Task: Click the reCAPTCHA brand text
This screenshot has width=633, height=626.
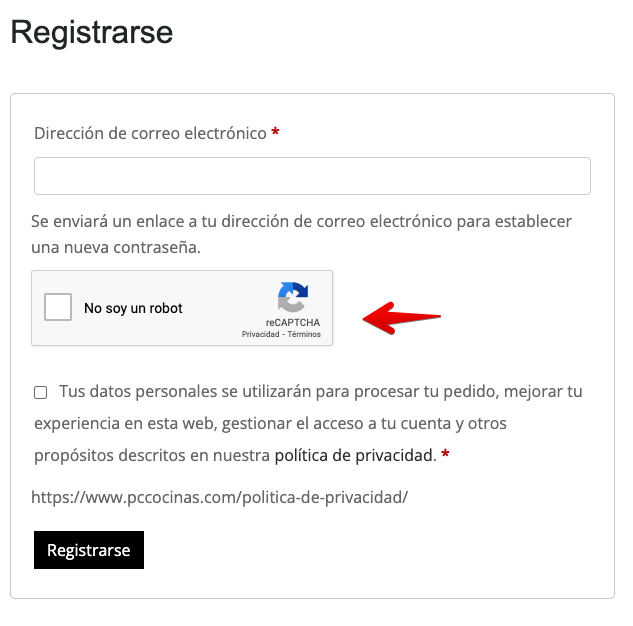Action: pos(293,322)
